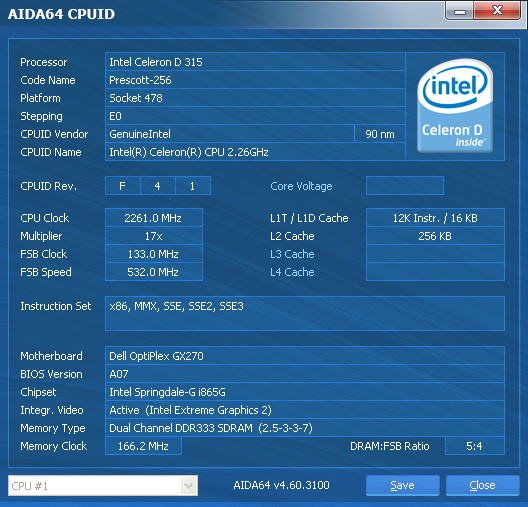Image resolution: width=528 pixels, height=507 pixels.
Task: Click the Core Voltage label
Action: point(301,186)
